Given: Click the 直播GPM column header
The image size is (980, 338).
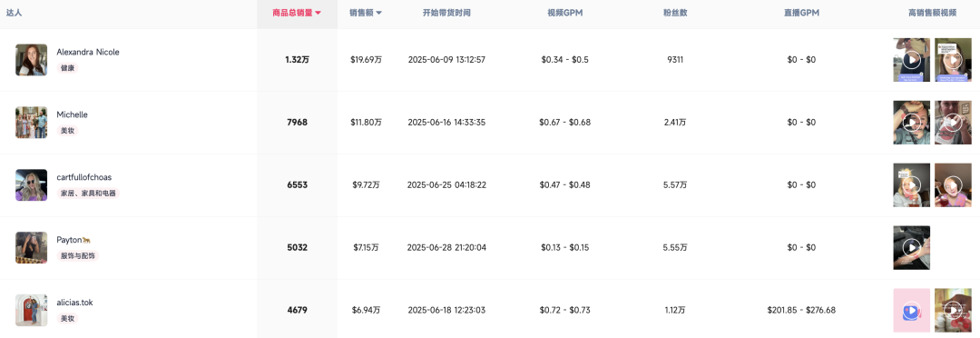Looking at the screenshot, I should [x=801, y=13].
